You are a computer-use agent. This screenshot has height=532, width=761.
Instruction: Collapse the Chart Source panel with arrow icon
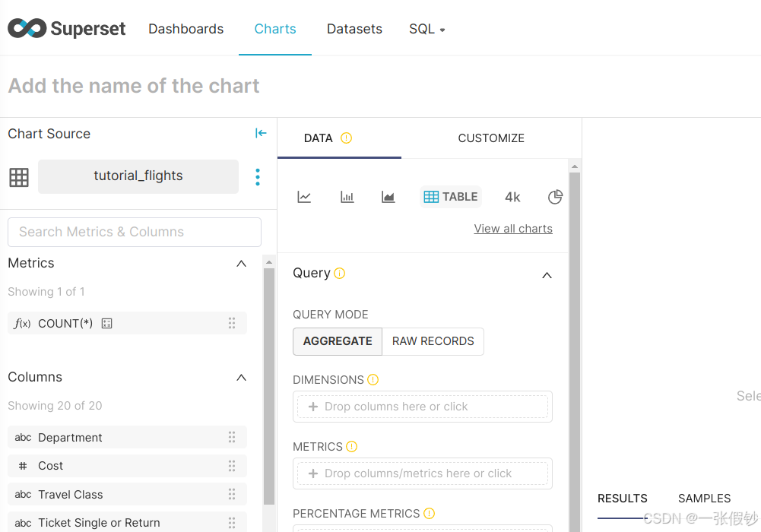pos(261,133)
